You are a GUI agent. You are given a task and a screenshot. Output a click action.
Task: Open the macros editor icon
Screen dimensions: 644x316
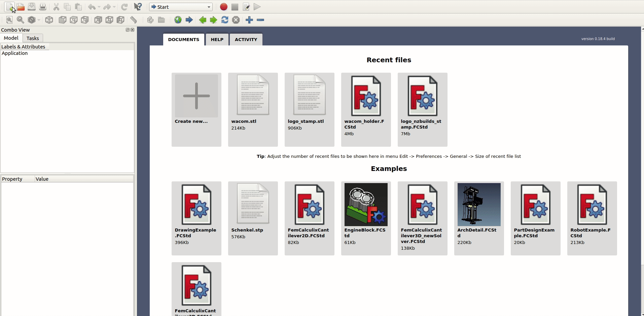click(246, 7)
